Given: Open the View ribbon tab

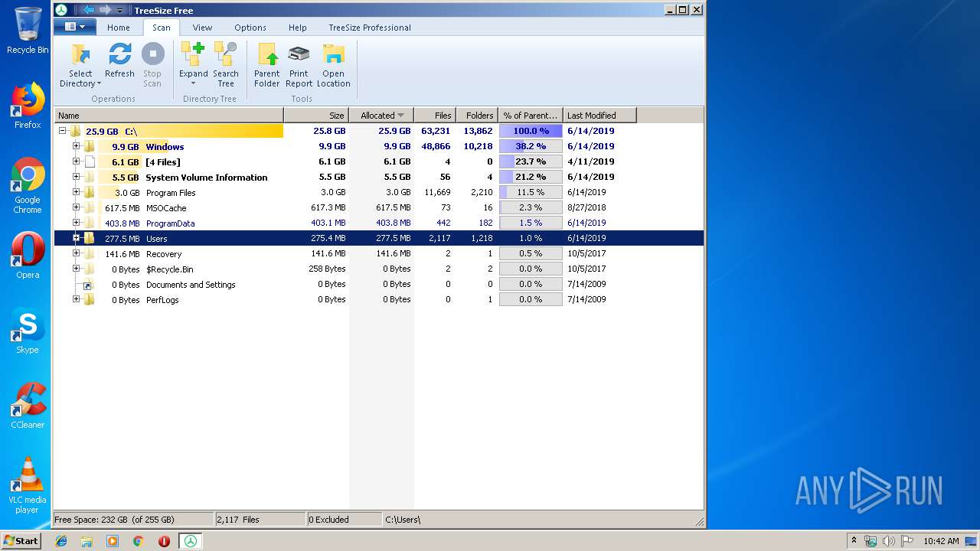Looking at the screenshot, I should [202, 28].
